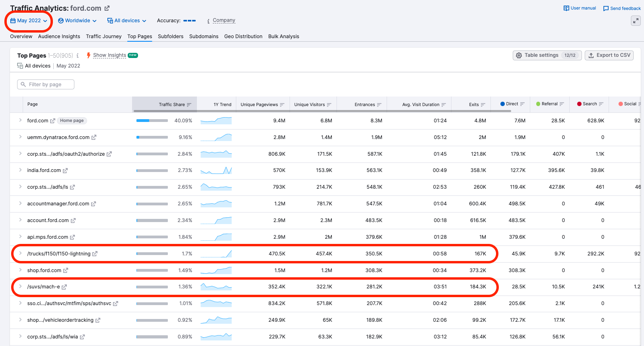Click horizontal scrollbar under table header
The width and height of the screenshot is (644, 346).
click(x=322, y=111)
